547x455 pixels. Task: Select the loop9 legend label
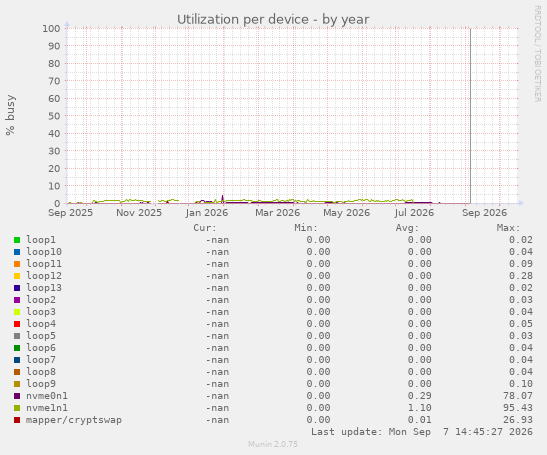41,384
